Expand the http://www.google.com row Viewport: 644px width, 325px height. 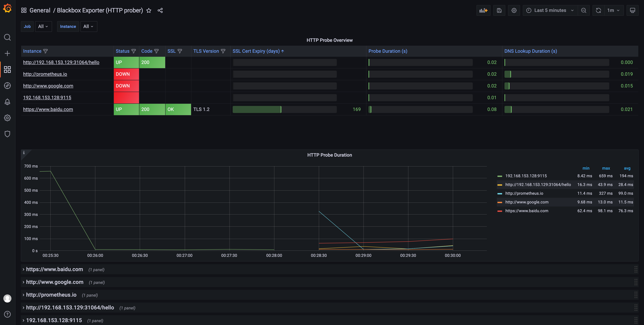point(55,282)
